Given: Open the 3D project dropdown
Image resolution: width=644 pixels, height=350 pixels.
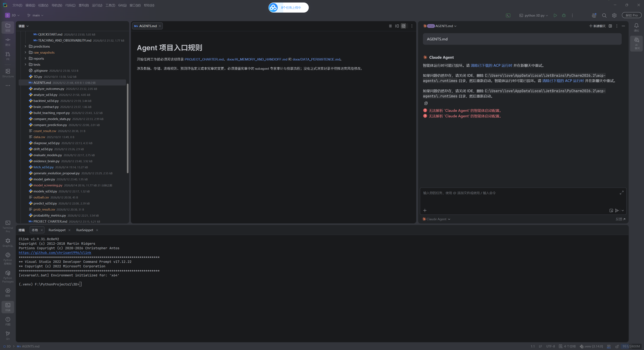Looking at the screenshot, I should pyautogui.click(x=12, y=15).
